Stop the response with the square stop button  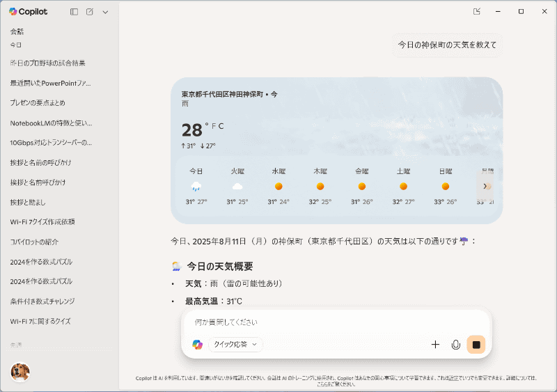(476, 345)
